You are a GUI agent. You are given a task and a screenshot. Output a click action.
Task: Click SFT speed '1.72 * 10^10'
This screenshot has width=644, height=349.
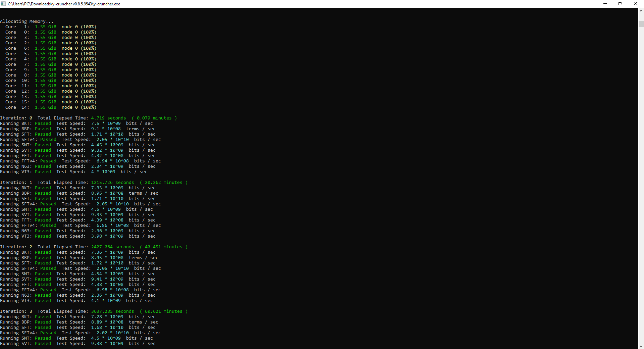[107, 263]
